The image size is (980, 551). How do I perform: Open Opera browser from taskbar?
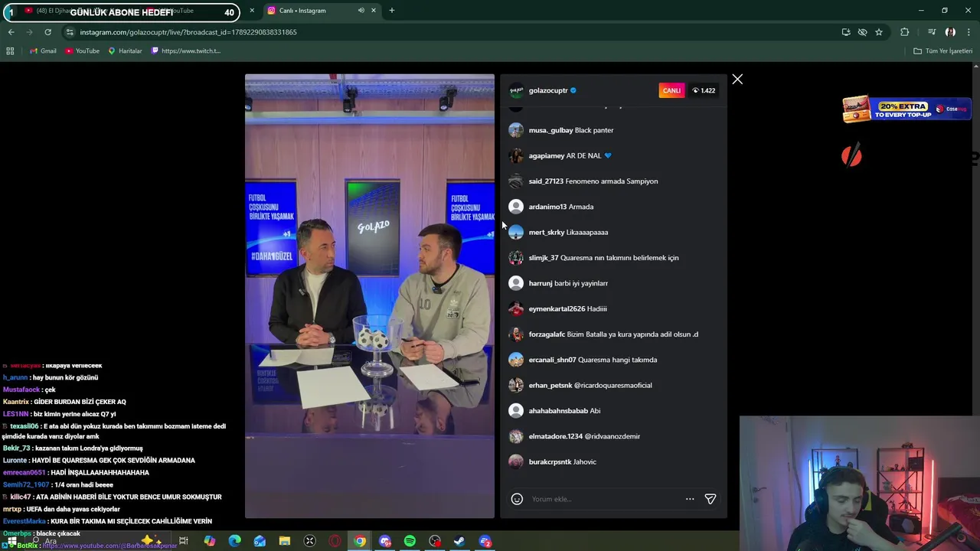[335, 541]
